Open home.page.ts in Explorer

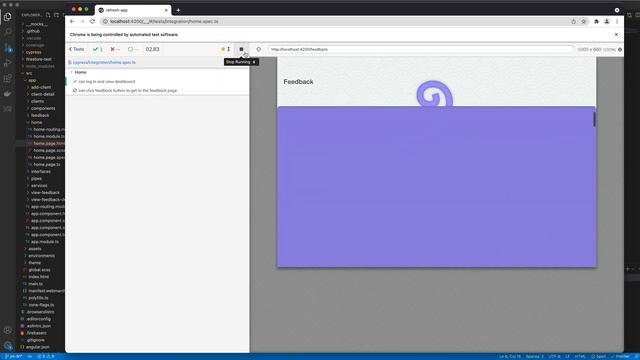47,164
